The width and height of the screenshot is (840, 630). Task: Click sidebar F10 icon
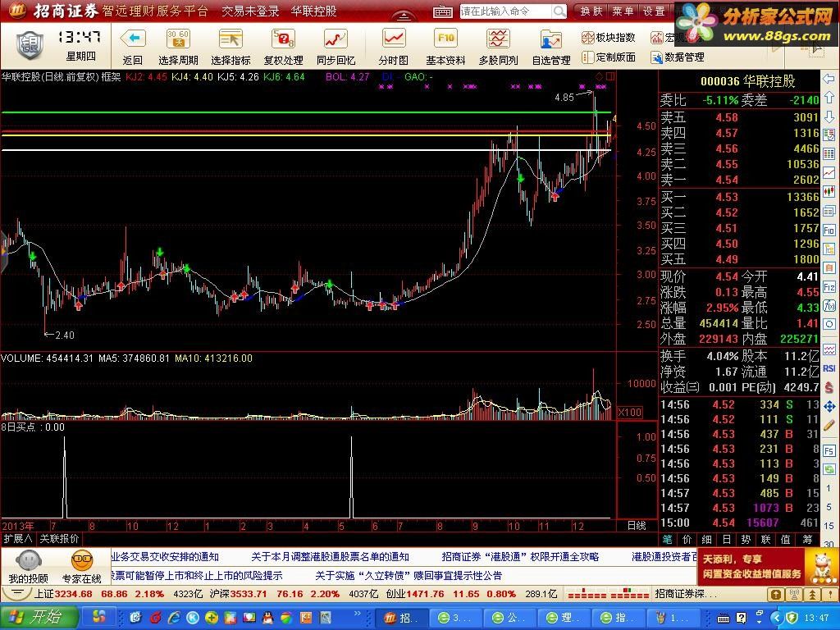tap(829, 231)
